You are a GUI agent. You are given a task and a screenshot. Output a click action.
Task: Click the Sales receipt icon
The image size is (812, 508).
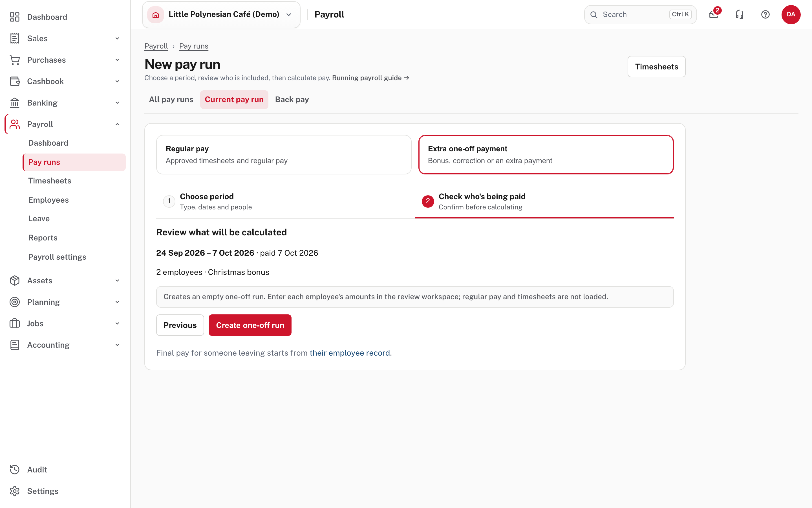pyautogui.click(x=14, y=38)
